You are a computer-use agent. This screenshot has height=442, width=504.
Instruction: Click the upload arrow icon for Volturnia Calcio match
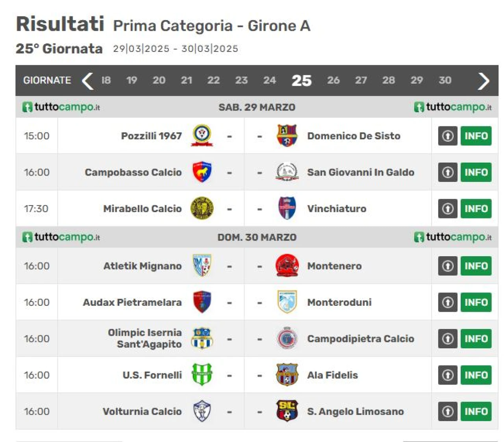(x=448, y=411)
